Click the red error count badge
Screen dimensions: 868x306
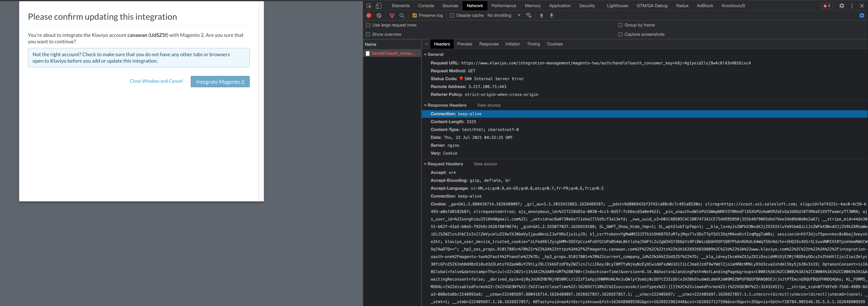pos(827,6)
